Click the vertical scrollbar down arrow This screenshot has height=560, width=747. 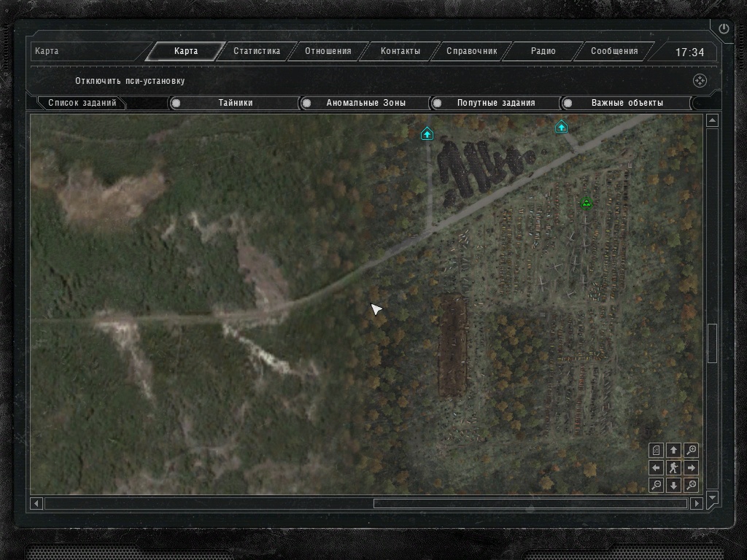[712, 497]
